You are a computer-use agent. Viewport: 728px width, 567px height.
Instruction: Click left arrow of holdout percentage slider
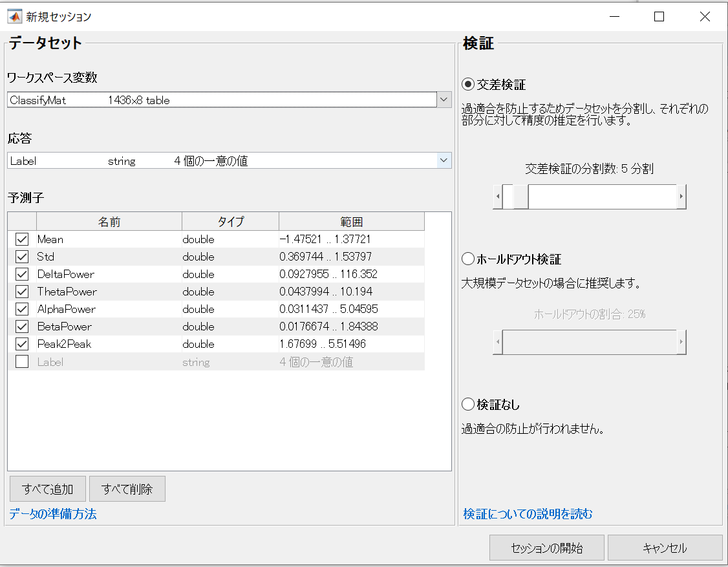[x=498, y=342]
